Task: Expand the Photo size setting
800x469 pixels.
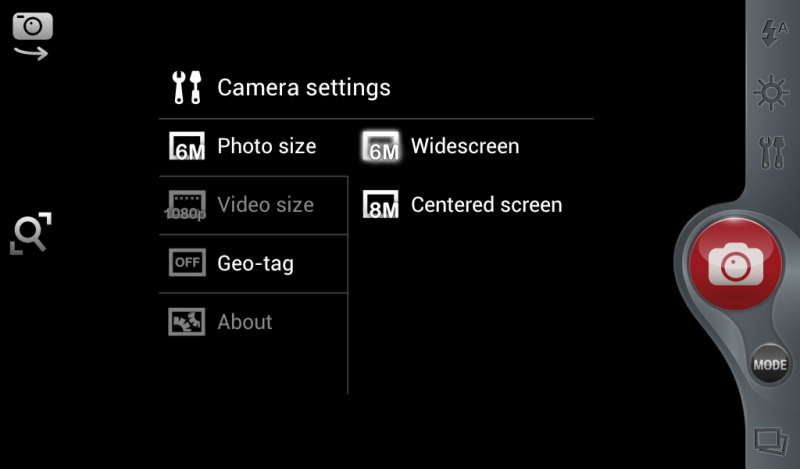Action: pyautogui.click(x=253, y=147)
